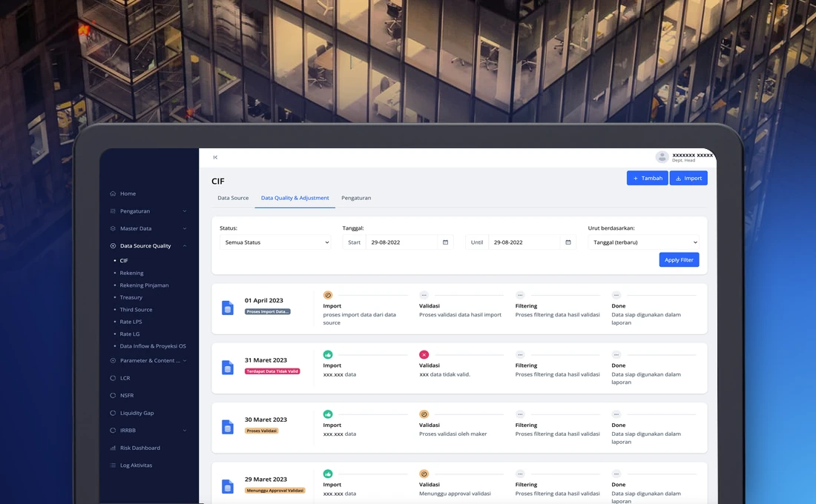Open Rekening Pinjaman in the sidebar
The width and height of the screenshot is (816, 504).
pos(144,285)
